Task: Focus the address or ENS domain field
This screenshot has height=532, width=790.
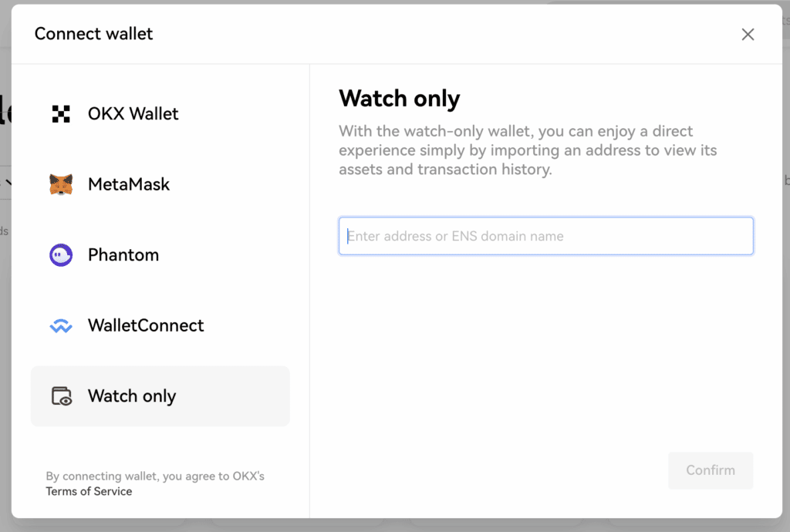Action: click(x=545, y=236)
